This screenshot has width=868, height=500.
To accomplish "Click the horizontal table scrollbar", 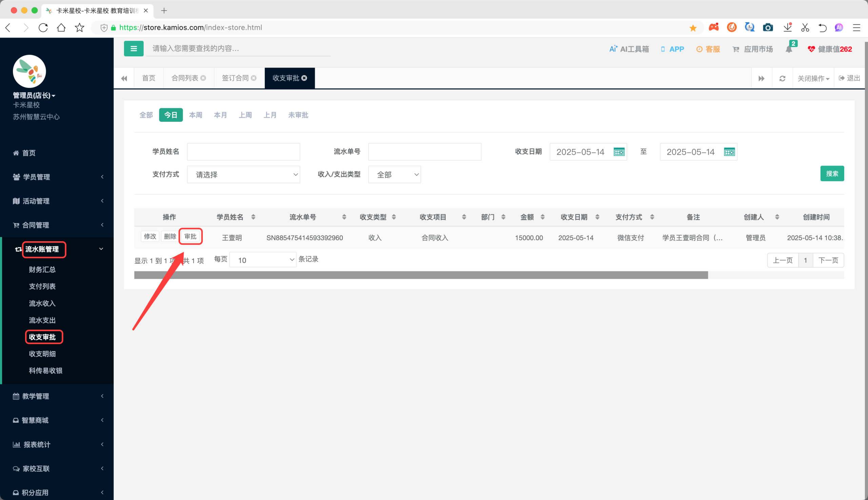I will coord(421,275).
